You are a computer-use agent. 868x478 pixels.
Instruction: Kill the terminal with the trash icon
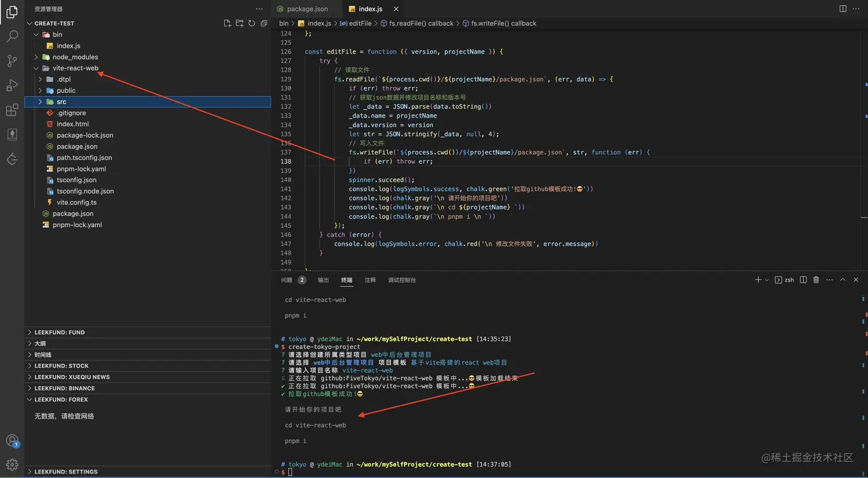pos(816,280)
